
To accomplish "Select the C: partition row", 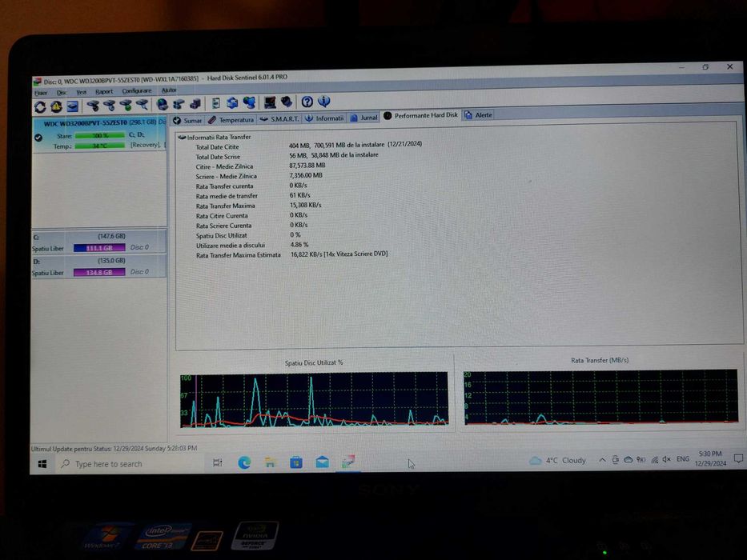I will click(x=99, y=242).
